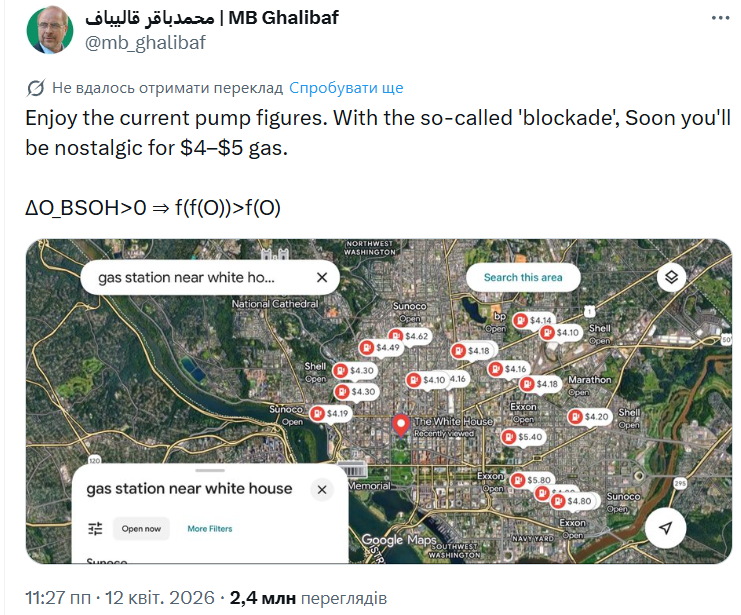The height and width of the screenshot is (615, 741).
Task: Click the 'Спробувати ще' retry translation link
Action: [346, 87]
